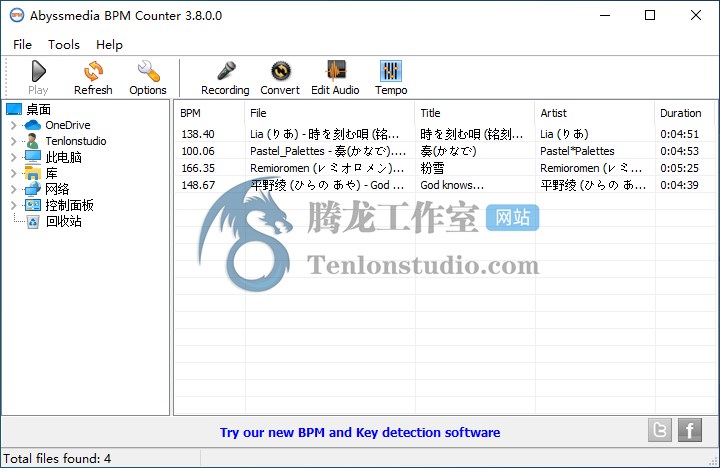The height and width of the screenshot is (468, 720).
Task: Expand the 此电脑 tree node
Action: coord(13,157)
